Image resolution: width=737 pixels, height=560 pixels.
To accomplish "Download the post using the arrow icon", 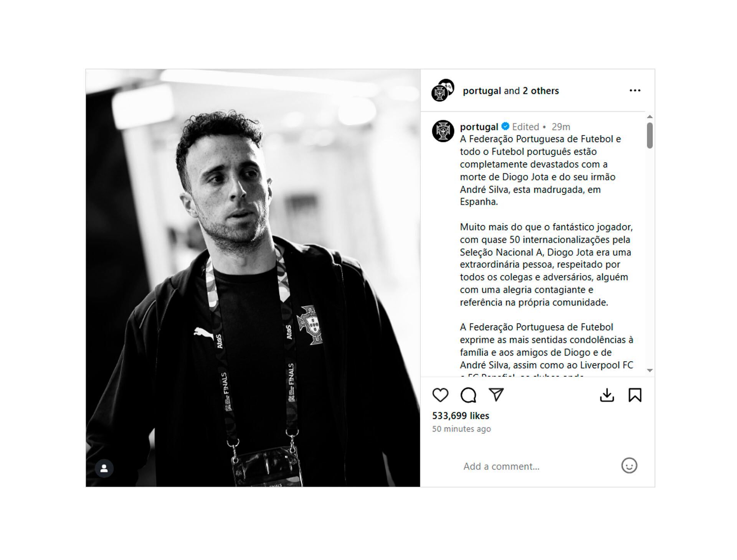I will click(607, 395).
